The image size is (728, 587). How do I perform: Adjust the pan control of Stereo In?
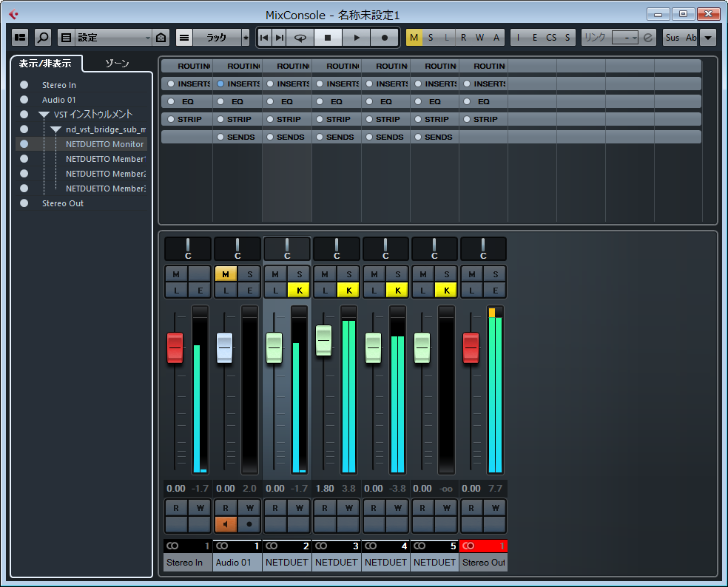pos(188,248)
